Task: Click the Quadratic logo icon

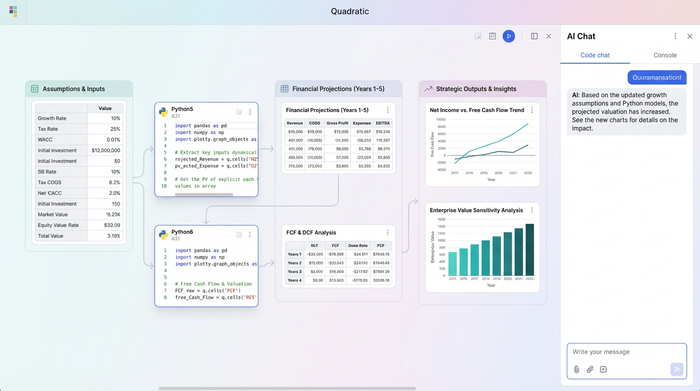Action: [13, 11]
